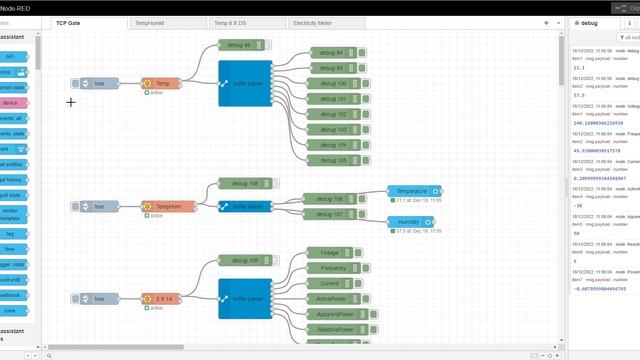Collapse all palette categories with footer up arrow

[28, 356]
